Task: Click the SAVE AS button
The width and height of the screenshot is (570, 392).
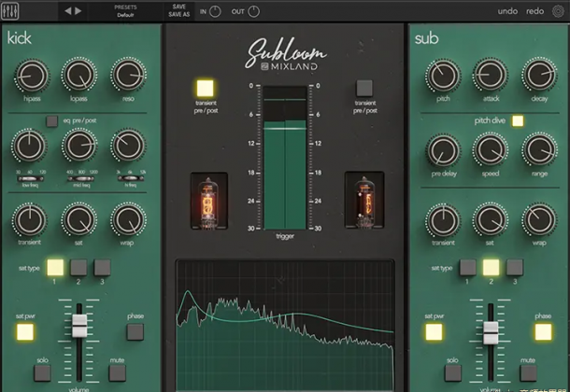Action: [178, 15]
